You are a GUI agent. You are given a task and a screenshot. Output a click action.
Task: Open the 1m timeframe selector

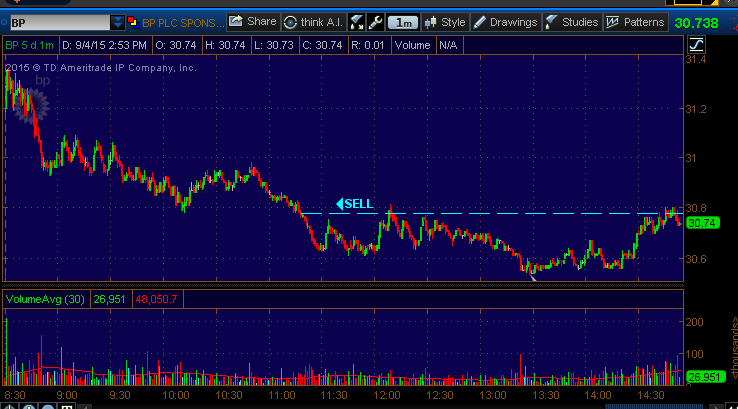(x=403, y=21)
